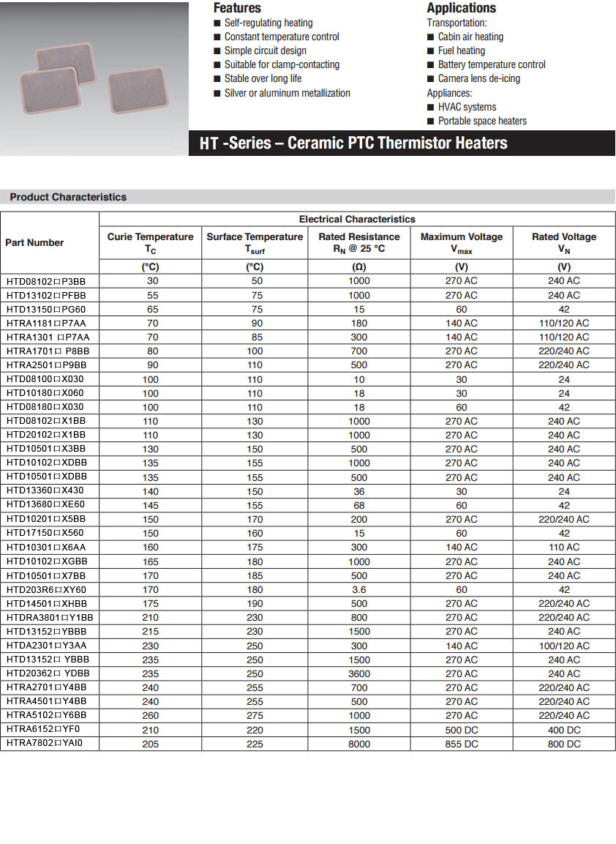
Task: Click the Self-regulating heating bullet
Action: (268, 23)
